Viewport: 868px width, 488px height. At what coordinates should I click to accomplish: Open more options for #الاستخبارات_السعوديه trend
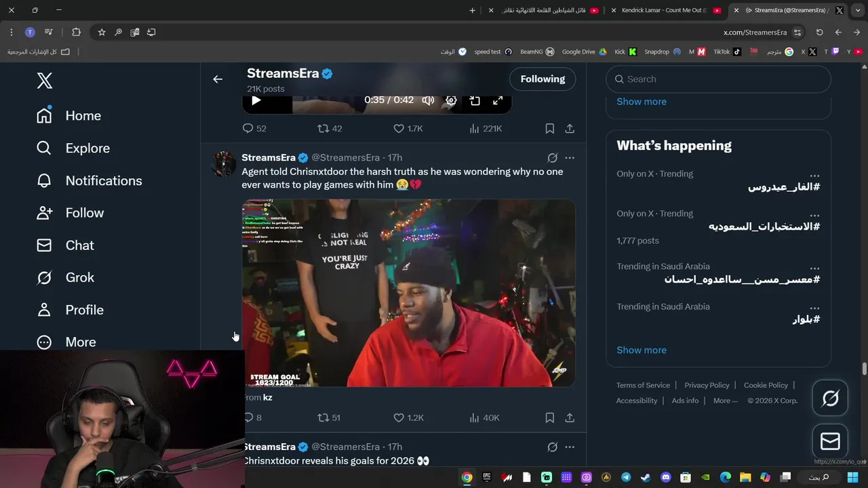pos(814,215)
